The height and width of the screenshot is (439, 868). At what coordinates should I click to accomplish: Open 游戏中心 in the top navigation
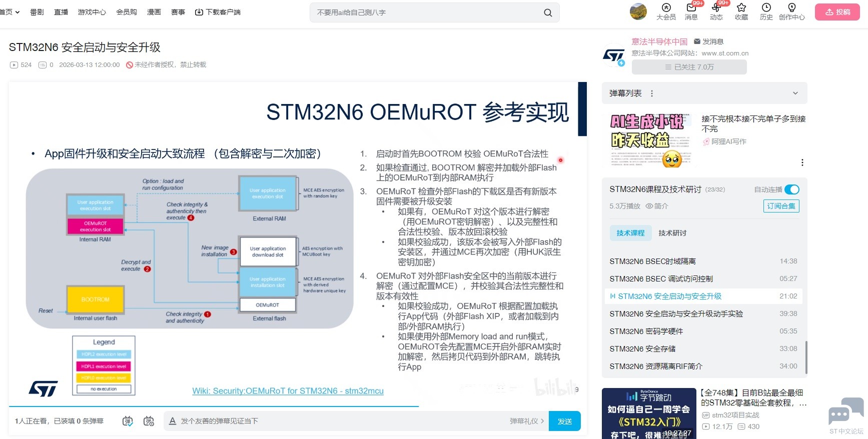(x=92, y=12)
